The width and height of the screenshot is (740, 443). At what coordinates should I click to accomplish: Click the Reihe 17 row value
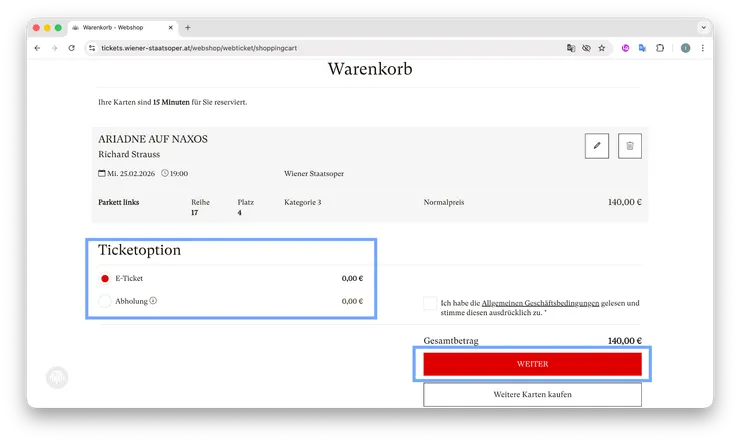(x=194, y=213)
